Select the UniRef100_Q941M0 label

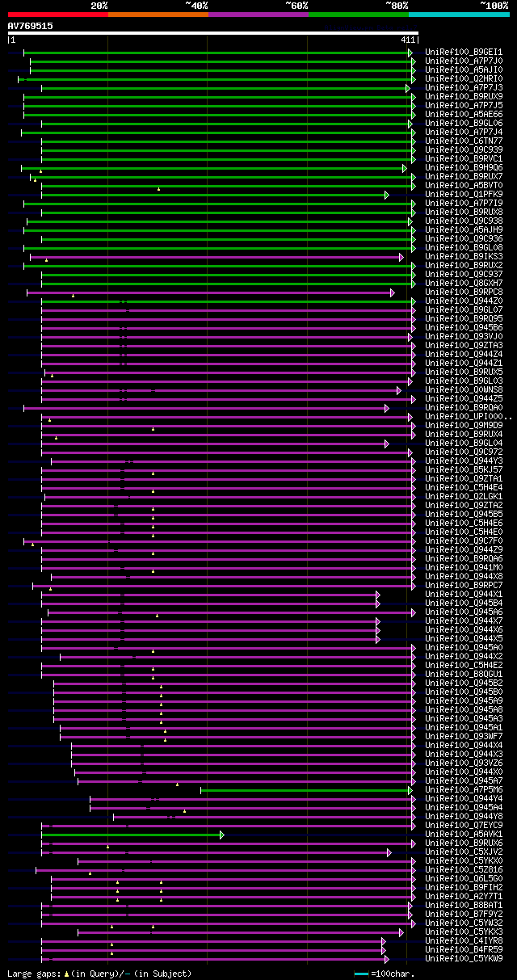464,568
